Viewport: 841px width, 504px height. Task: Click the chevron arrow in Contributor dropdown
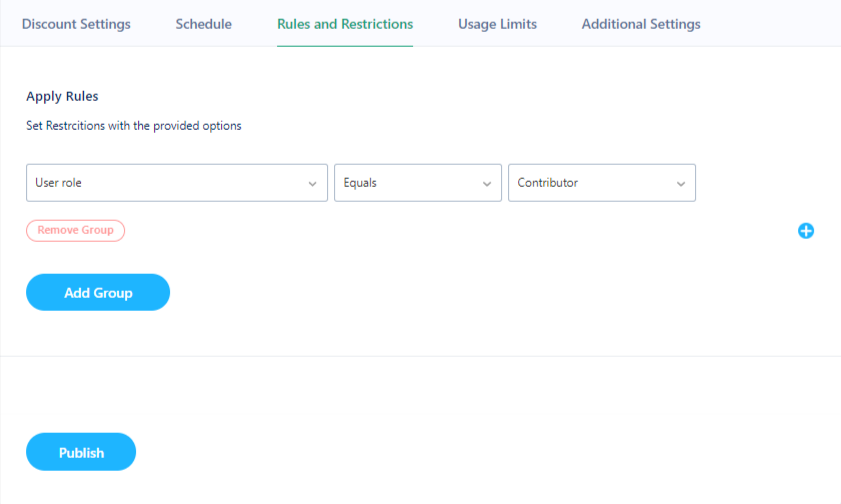tap(681, 184)
